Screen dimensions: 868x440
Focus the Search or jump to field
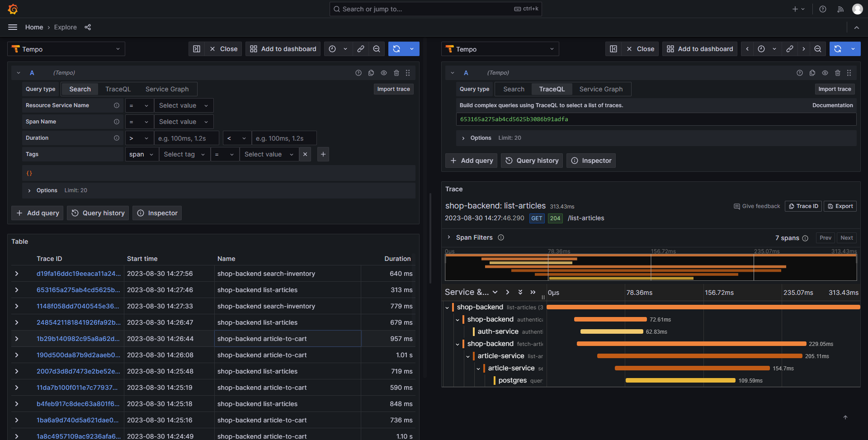[436, 9]
